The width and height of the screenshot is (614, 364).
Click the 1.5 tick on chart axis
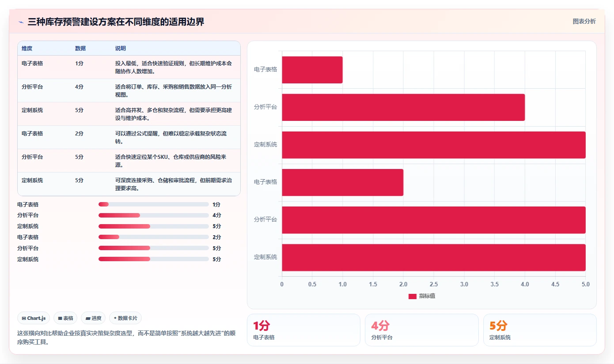click(x=373, y=285)
